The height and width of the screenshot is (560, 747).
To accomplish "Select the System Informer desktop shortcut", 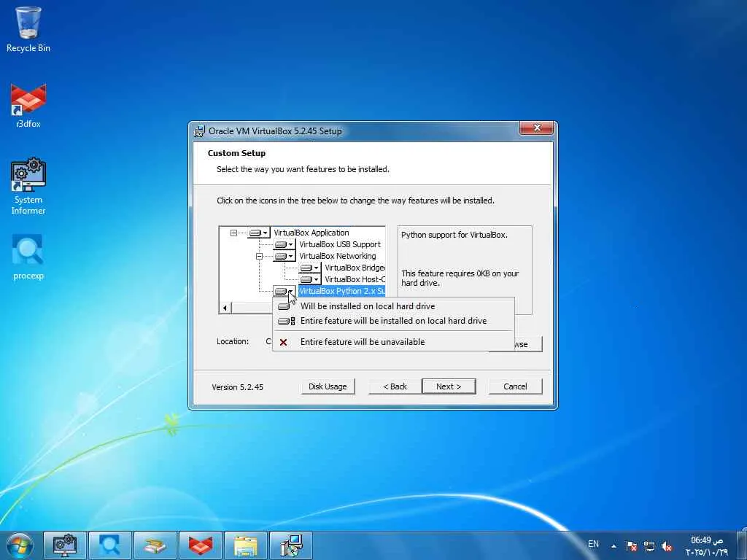I will click(x=28, y=186).
